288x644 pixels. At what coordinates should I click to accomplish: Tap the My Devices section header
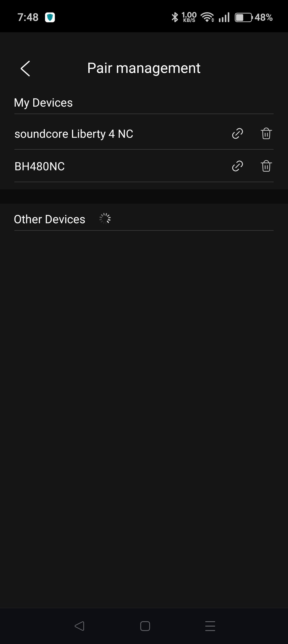[x=43, y=103]
